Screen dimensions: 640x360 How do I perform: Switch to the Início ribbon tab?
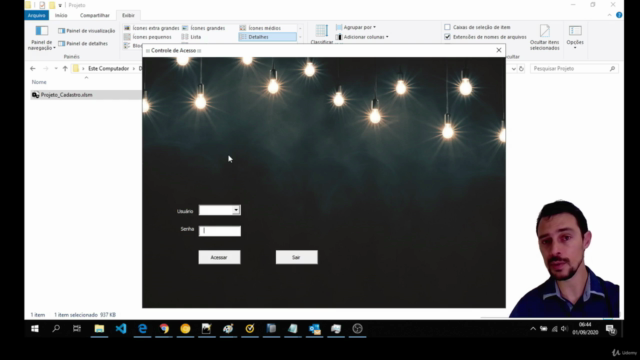pos(61,15)
